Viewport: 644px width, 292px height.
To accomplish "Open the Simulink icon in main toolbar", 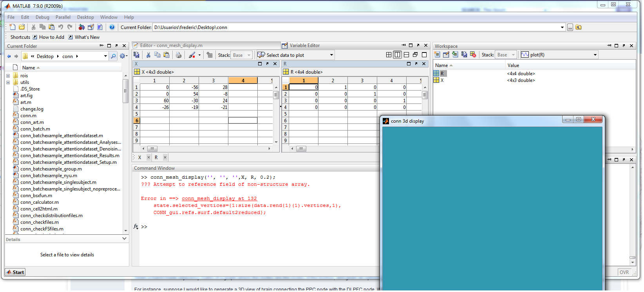I will [81, 27].
